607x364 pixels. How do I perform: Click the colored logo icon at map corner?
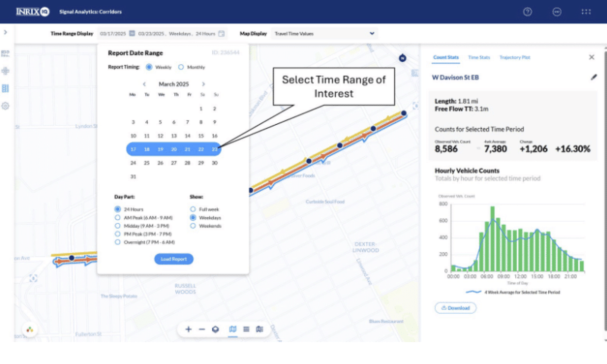tap(30, 330)
